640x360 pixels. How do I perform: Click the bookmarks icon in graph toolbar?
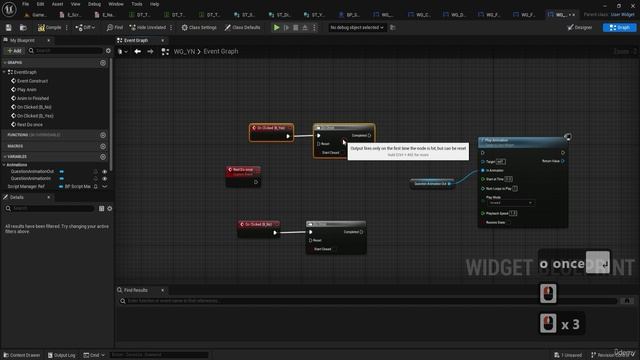click(122, 51)
